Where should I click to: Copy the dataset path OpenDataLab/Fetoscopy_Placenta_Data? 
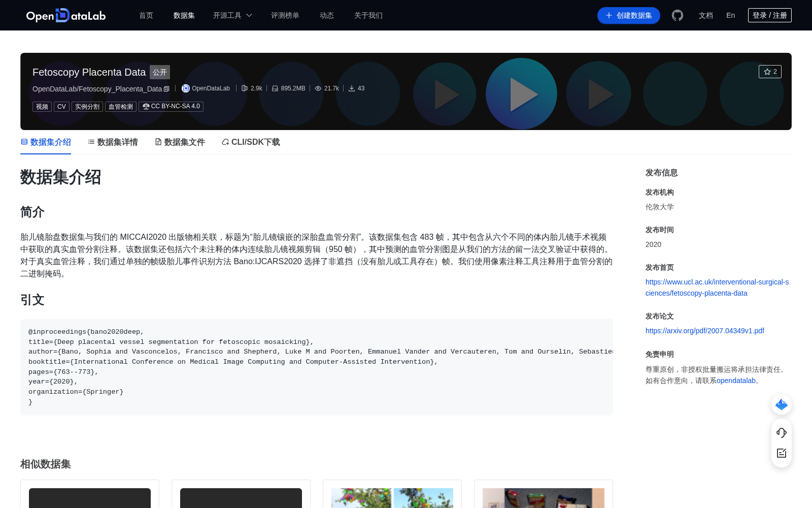pyautogui.click(x=166, y=89)
